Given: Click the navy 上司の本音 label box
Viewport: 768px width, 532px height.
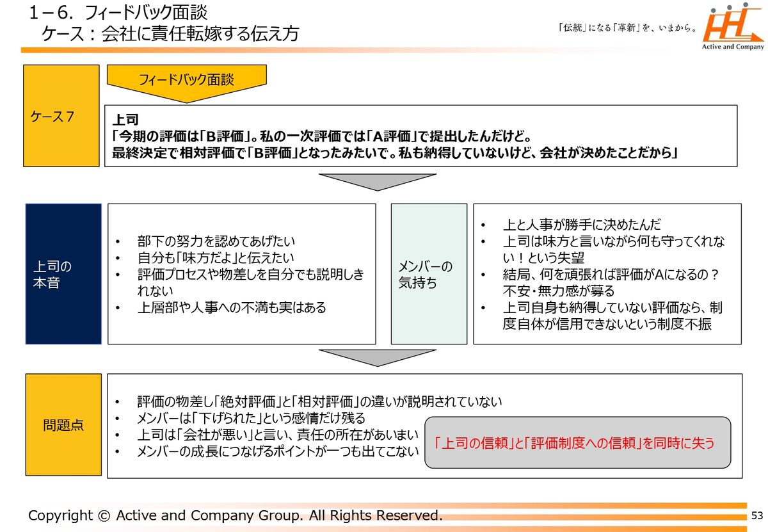Looking at the screenshot, I should click(63, 274).
